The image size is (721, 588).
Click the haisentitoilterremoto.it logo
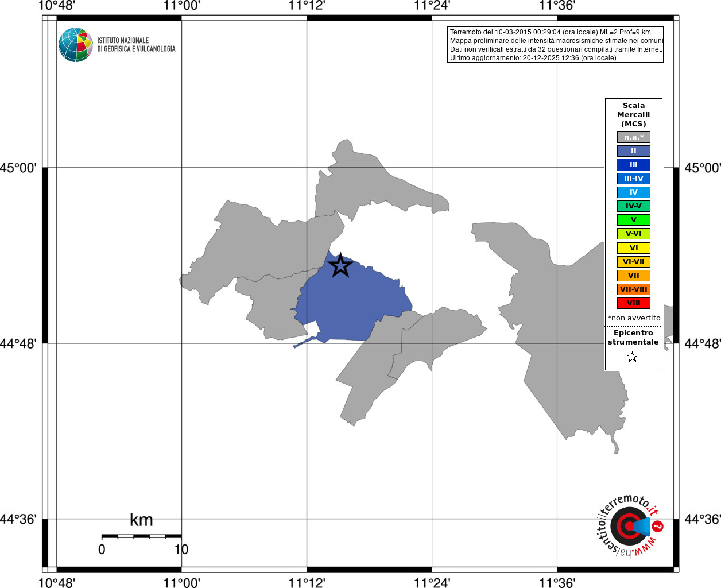(x=629, y=526)
